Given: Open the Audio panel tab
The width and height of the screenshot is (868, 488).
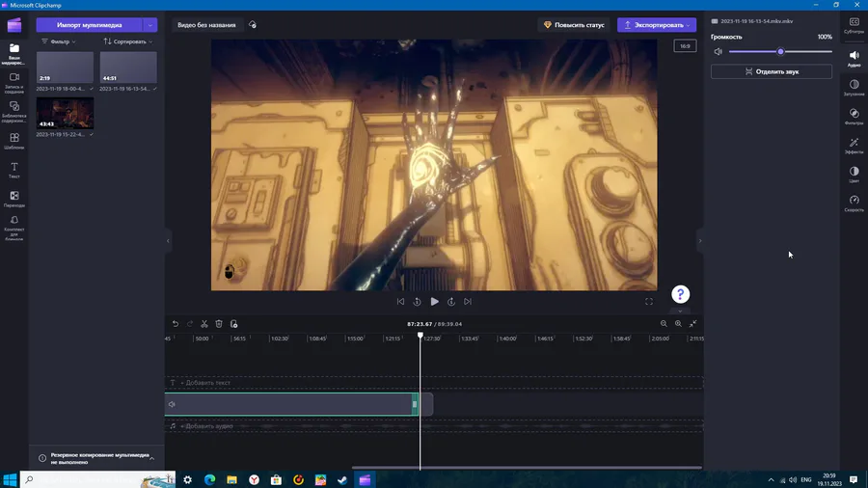Looking at the screenshot, I should 854,58.
